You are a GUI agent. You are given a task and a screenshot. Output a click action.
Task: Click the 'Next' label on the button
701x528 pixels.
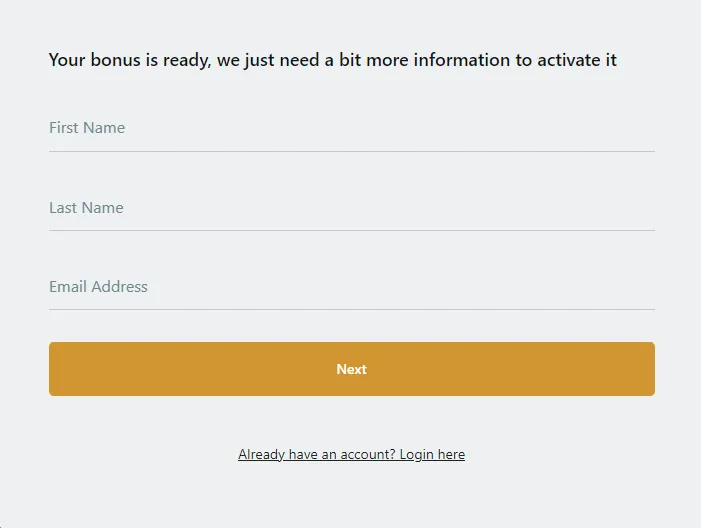(351, 369)
